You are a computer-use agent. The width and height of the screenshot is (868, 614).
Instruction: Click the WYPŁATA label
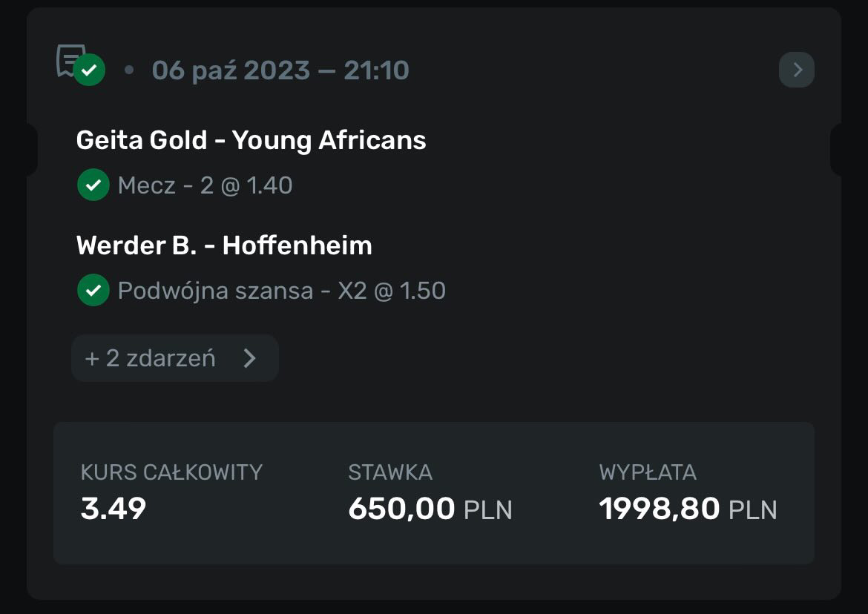point(648,472)
